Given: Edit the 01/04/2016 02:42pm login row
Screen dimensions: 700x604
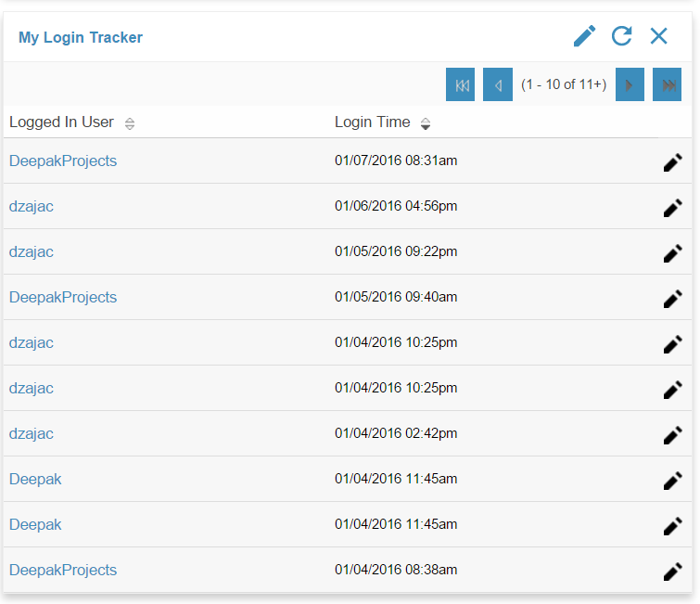Looking at the screenshot, I should tap(673, 435).
